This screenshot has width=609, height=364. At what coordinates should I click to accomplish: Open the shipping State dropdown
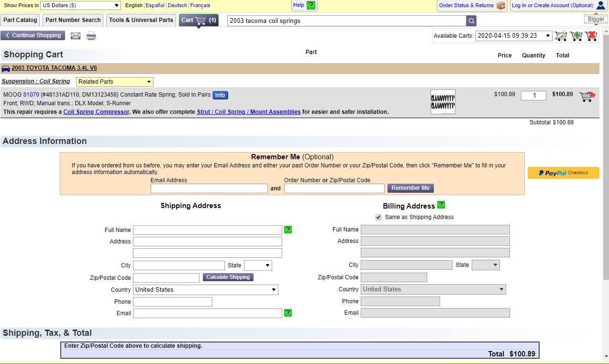click(x=258, y=265)
